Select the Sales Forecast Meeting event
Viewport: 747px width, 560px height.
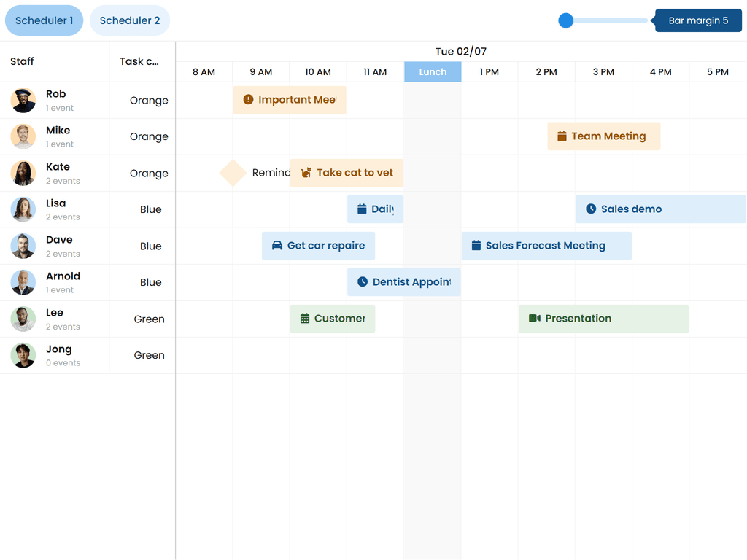point(546,246)
